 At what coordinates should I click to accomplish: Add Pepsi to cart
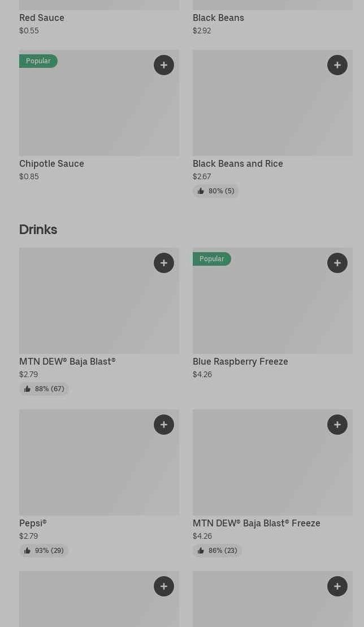164,425
